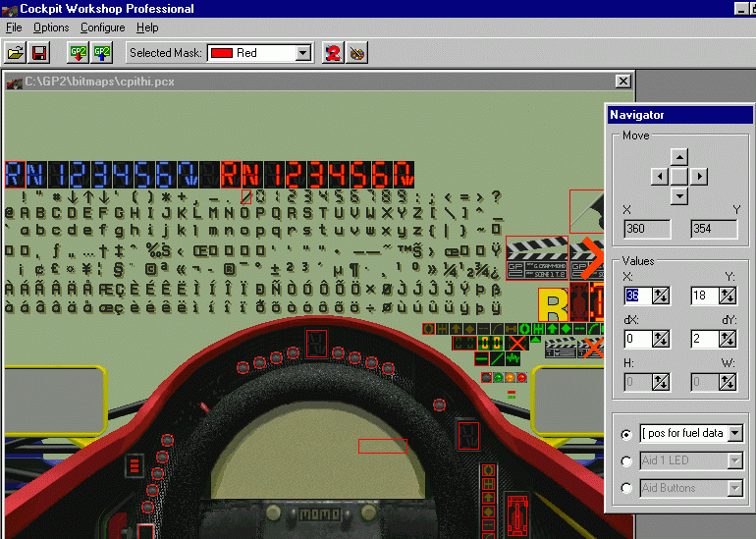Select the Aid 1 LED radio button

[x=626, y=461]
